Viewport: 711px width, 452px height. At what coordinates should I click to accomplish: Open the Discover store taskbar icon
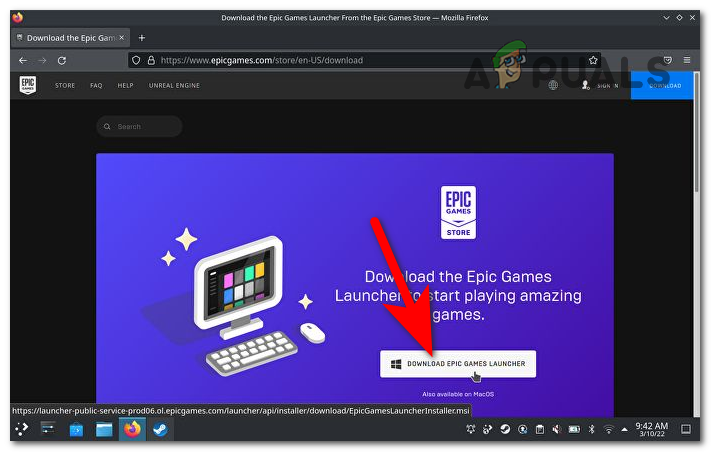tap(76, 429)
